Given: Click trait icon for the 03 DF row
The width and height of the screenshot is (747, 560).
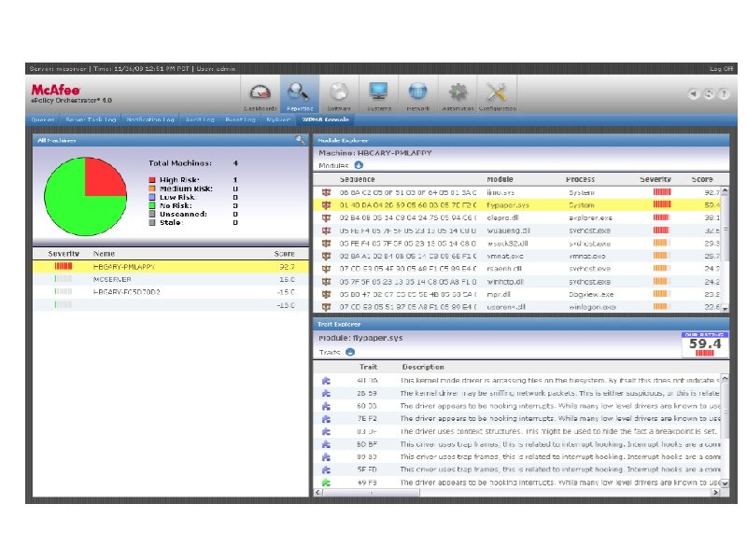Looking at the screenshot, I should click(x=326, y=431).
